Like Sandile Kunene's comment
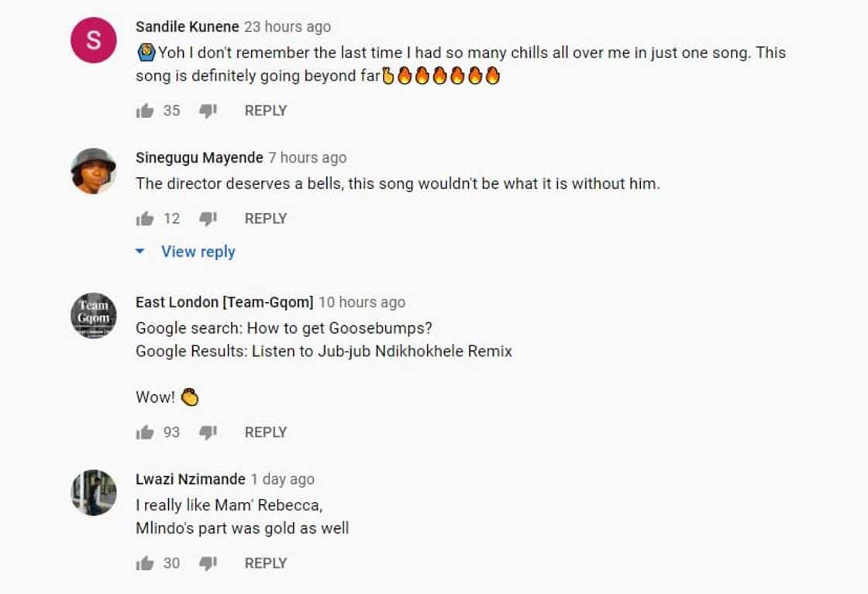This screenshot has height=594, width=868. coord(145,111)
